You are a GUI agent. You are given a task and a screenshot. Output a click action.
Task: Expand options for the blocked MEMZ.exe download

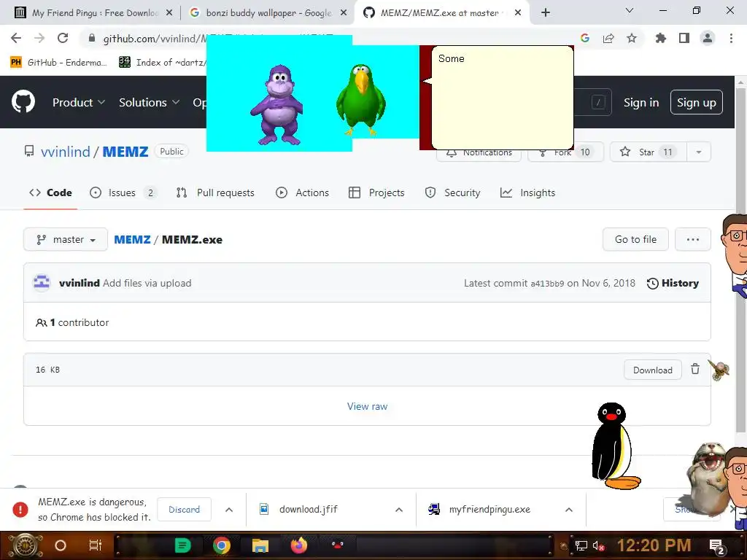pyautogui.click(x=229, y=510)
